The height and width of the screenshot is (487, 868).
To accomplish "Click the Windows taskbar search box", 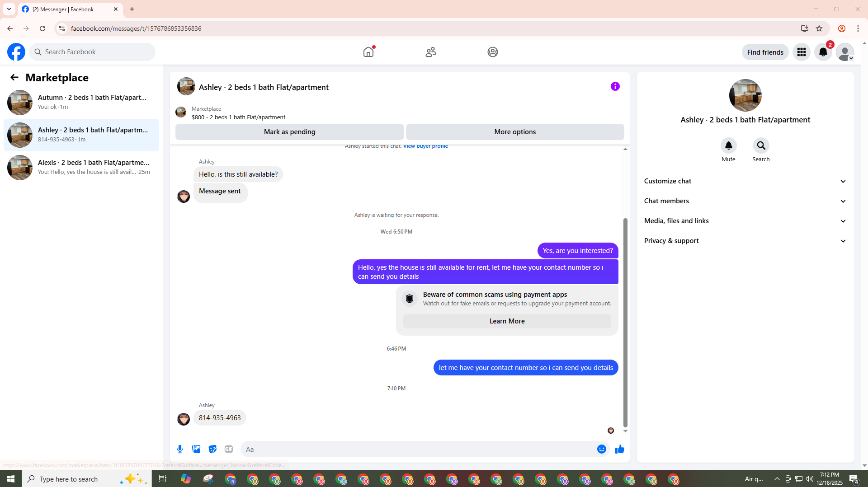I will (x=87, y=479).
